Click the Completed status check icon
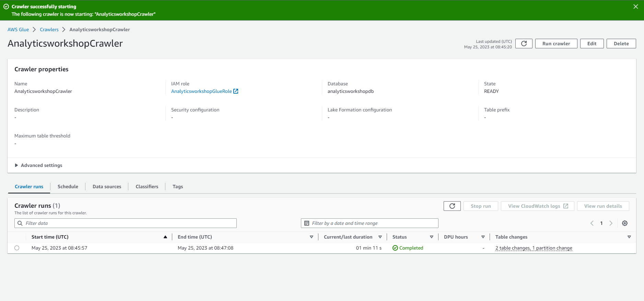The width and height of the screenshot is (644, 301). click(x=395, y=248)
